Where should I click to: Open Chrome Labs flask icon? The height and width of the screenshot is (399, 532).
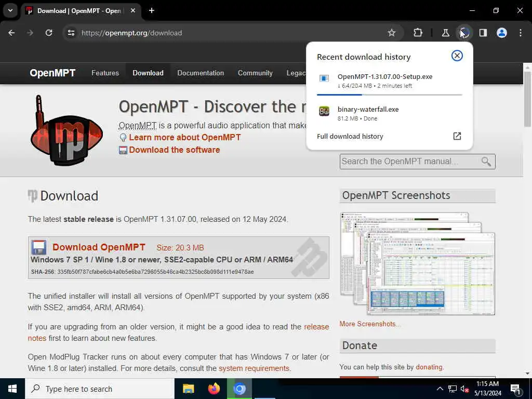pyautogui.click(x=445, y=33)
